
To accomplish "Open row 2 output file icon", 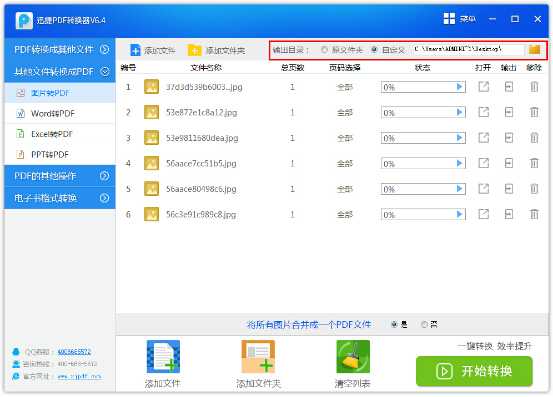I will pyautogui.click(x=484, y=112).
